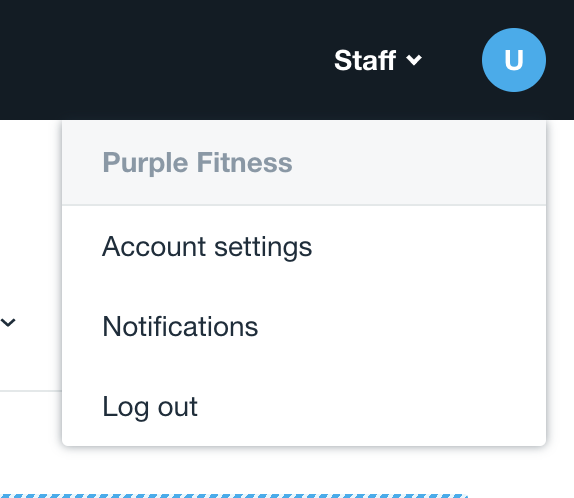Click the gray Purple Fitness organization name
The width and height of the screenshot is (574, 498).
[x=197, y=163]
